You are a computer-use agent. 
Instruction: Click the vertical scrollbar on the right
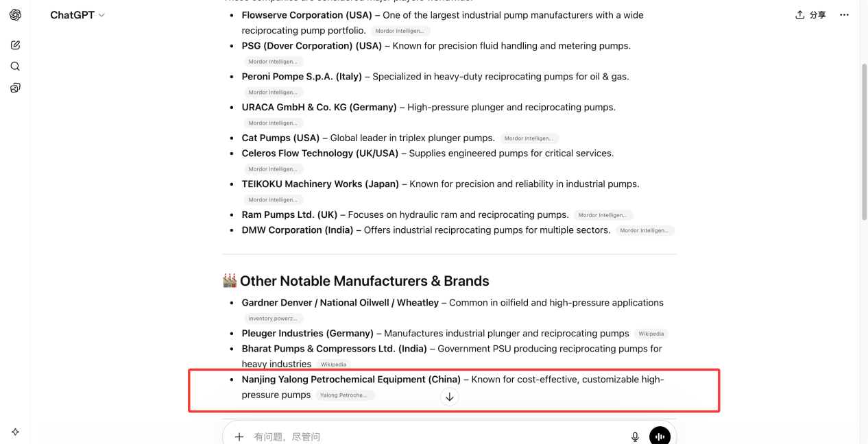pos(864,140)
